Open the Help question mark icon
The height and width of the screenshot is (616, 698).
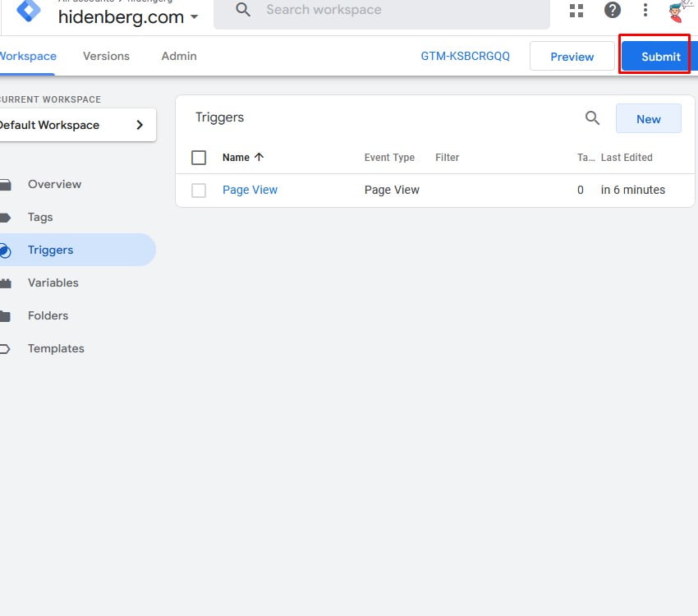(x=613, y=10)
